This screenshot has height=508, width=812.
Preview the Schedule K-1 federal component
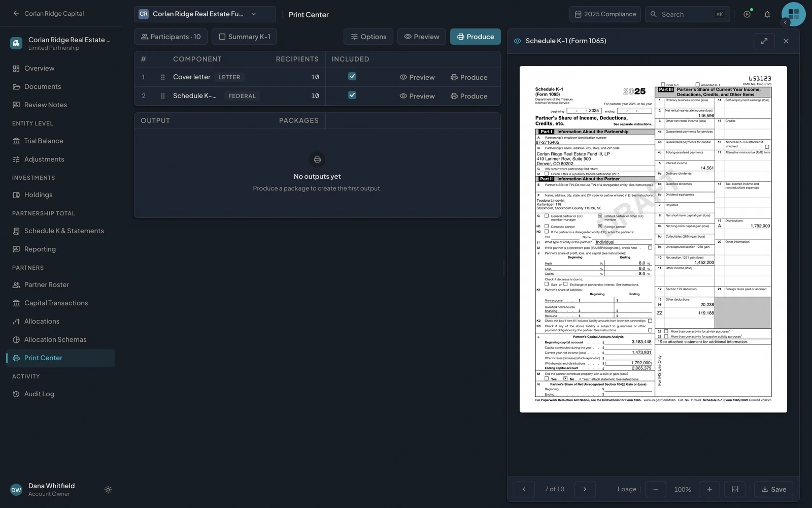pos(417,96)
